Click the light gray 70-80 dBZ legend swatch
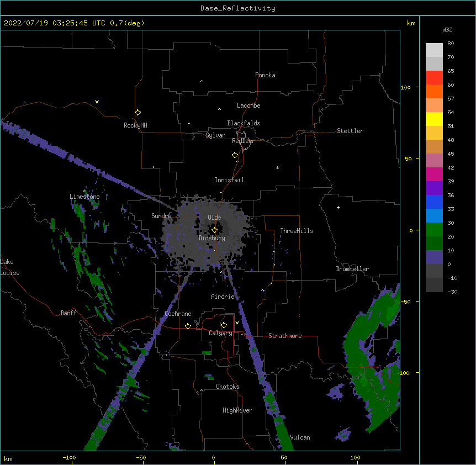The image size is (476, 465). 434,50
